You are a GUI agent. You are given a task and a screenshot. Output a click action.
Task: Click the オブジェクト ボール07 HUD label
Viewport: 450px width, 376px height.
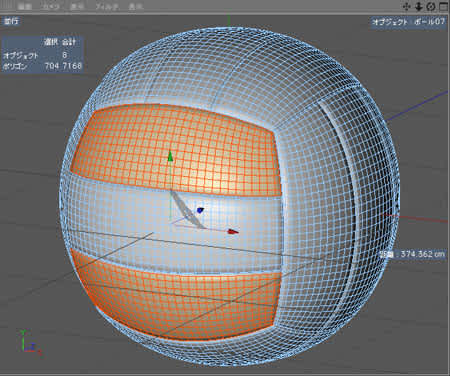tap(409, 22)
